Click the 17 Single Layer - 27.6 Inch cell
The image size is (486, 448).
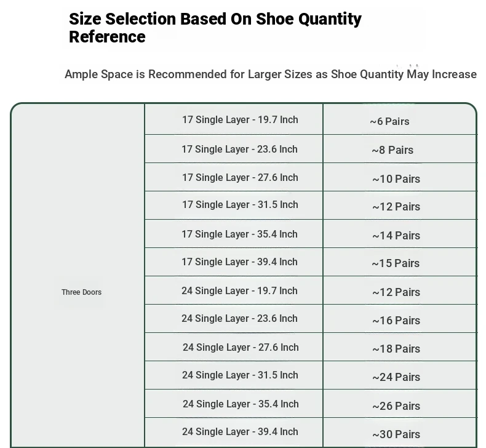tap(234, 177)
